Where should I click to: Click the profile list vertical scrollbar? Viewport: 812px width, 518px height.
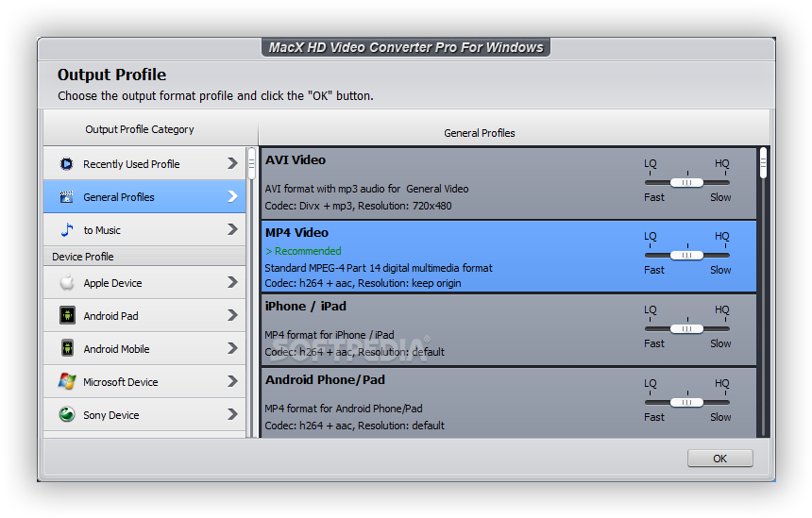tap(763, 162)
